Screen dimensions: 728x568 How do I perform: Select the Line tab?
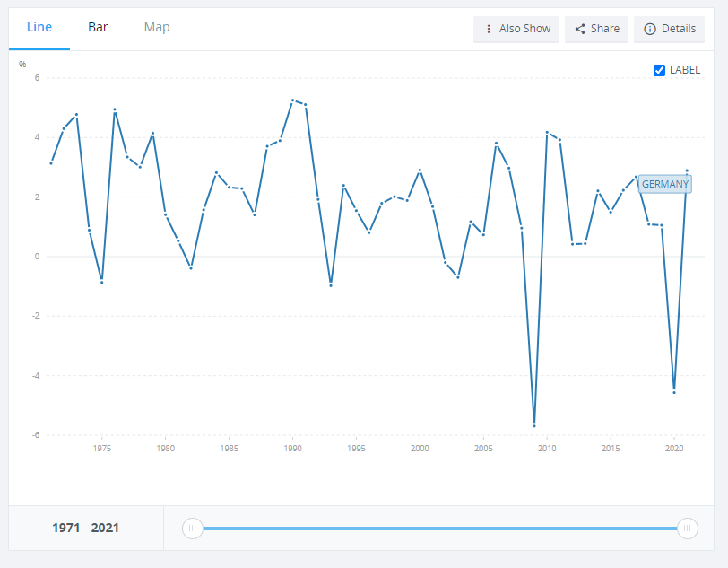[39, 27]
